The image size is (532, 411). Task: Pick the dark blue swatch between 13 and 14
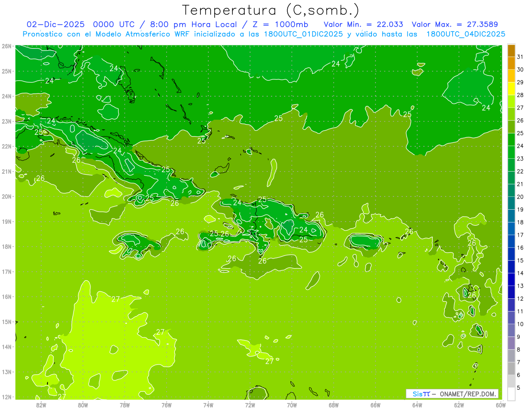click(x=511, y=279)
